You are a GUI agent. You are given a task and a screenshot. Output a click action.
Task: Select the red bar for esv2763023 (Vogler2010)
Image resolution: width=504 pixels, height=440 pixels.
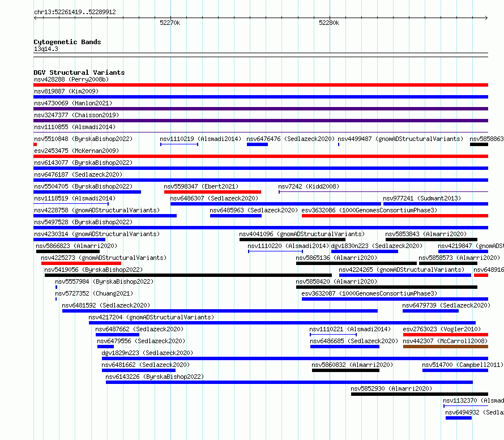(x=446, y=335)
